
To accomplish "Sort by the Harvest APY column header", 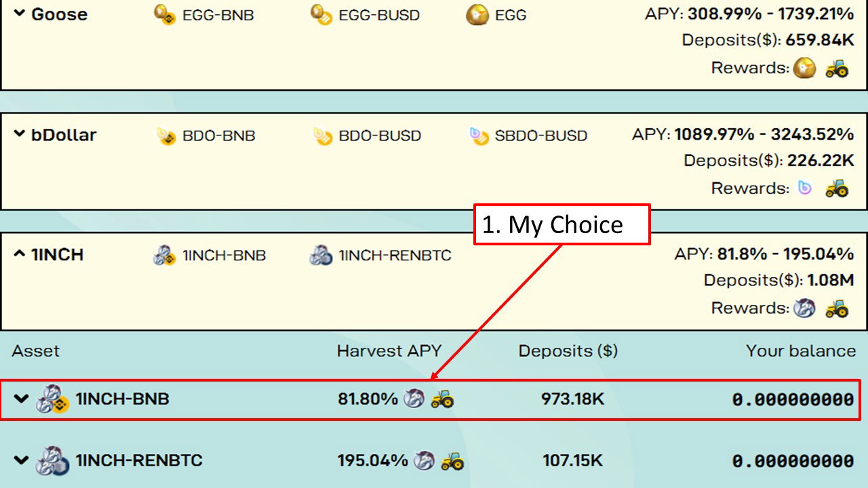I will coord(389,351).
